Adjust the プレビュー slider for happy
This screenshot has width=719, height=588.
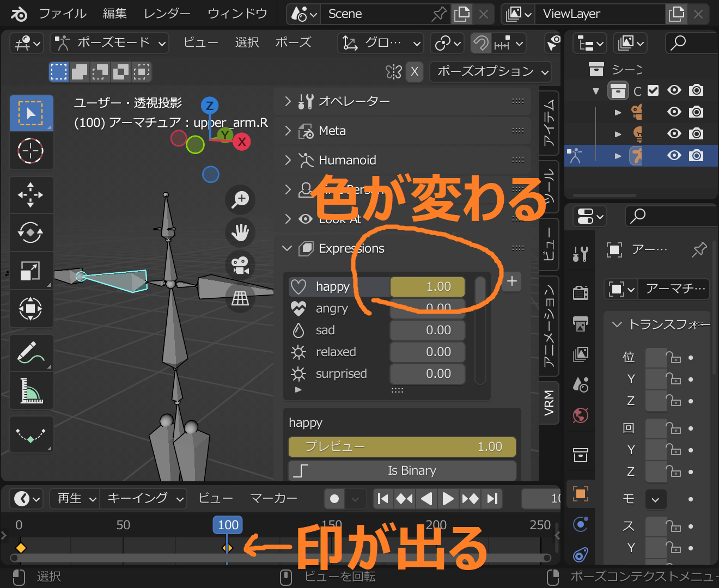[x=402, y=447]
